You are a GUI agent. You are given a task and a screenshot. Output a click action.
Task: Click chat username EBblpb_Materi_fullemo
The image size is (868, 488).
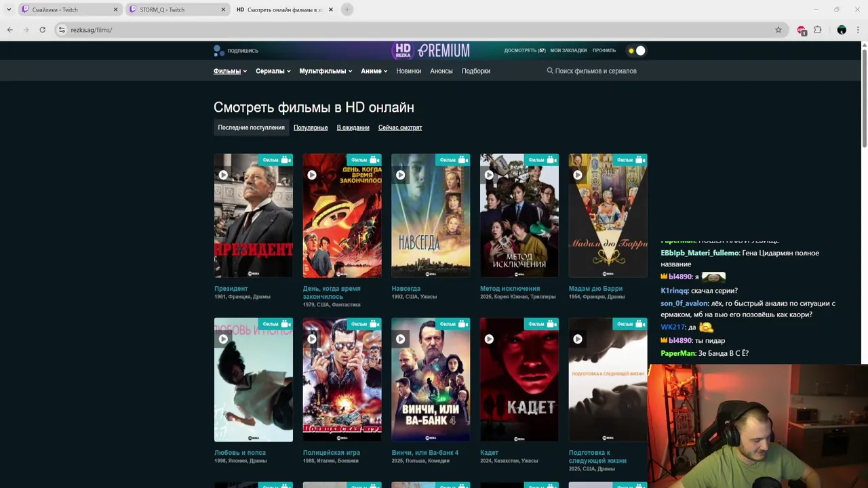click(700, 253)
